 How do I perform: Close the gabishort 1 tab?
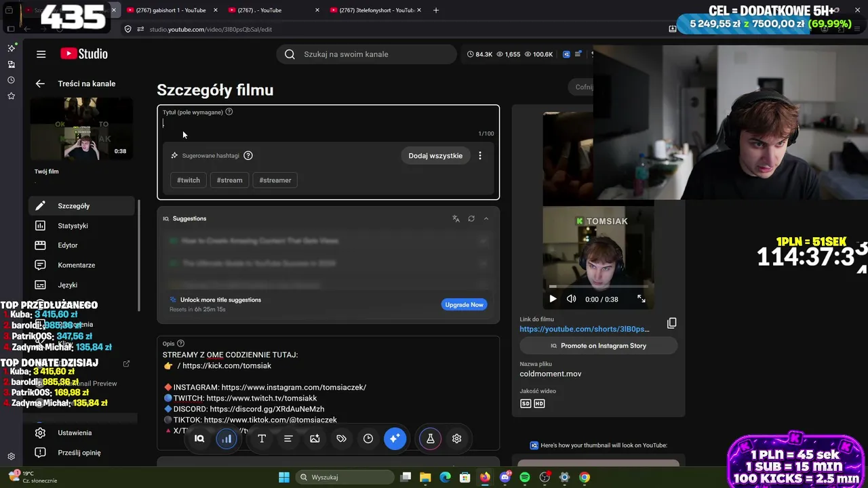[x=215, y=10]
